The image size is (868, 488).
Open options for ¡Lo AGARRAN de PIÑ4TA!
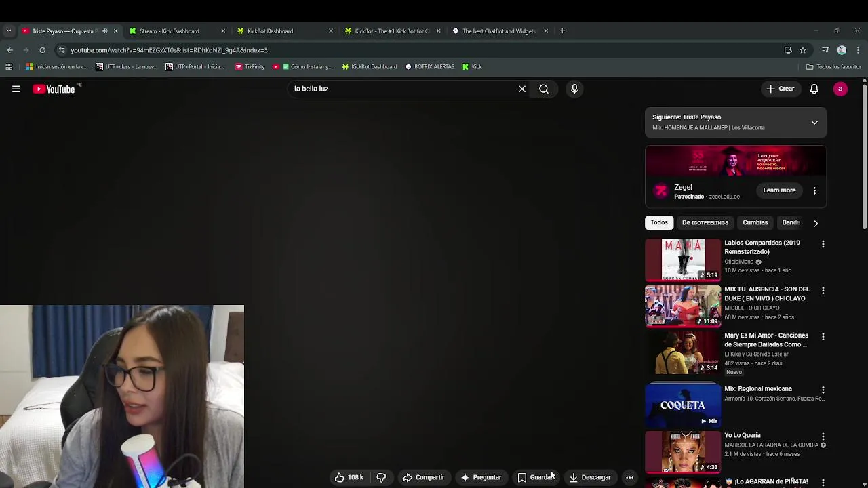coord(823,483)
